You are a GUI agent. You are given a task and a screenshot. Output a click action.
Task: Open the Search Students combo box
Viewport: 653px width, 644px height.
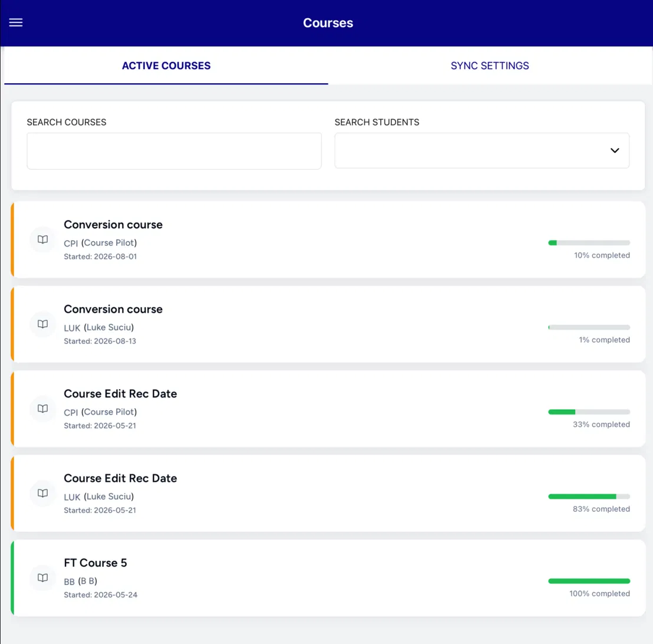click(482, 150)
